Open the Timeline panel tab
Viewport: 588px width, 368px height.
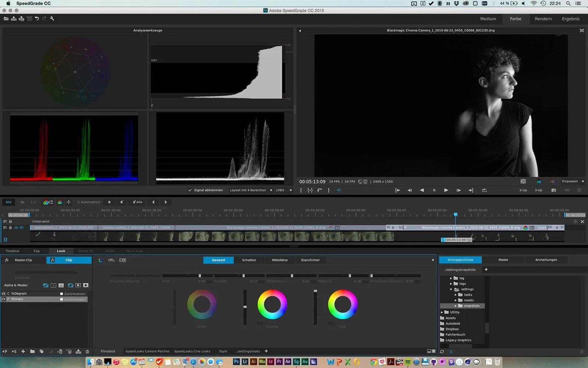point(12,251)
